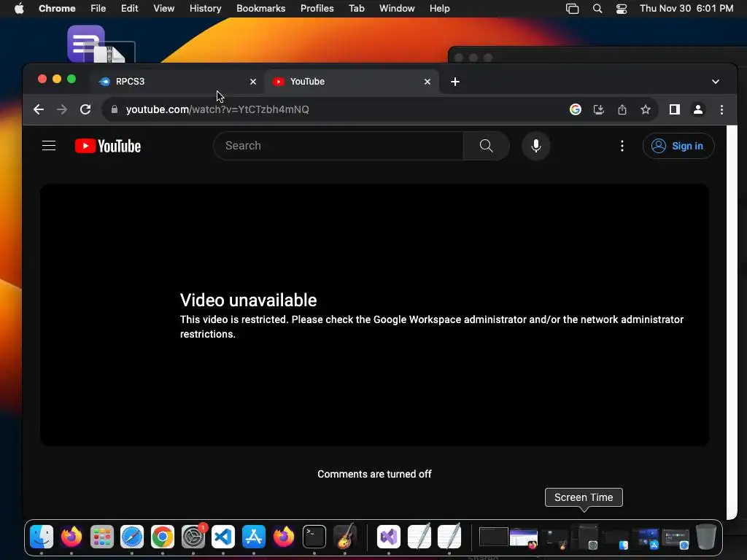Open Launchpad from the dock
The width and height of the screenshot is (747, 560).
click(101, 537)
